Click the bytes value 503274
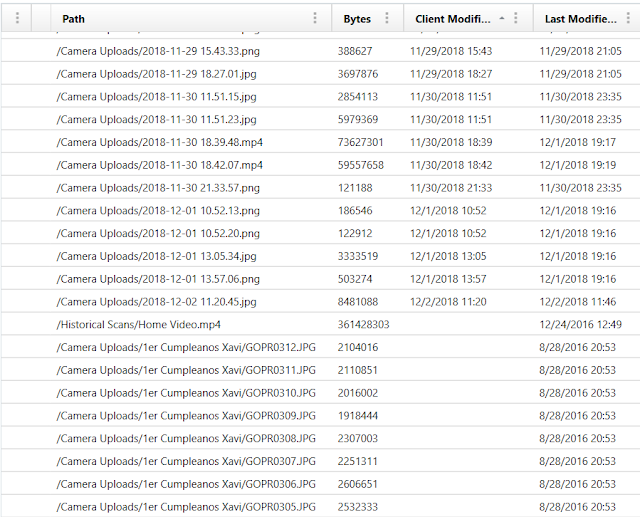640x517 pixels. pos(355,279)
